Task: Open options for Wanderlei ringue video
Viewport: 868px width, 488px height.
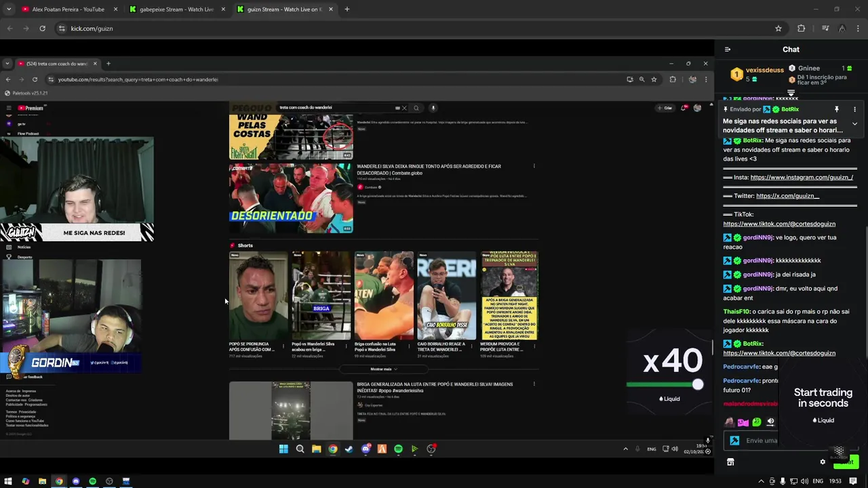Action: pyautogui.click(x=534, y=166)
